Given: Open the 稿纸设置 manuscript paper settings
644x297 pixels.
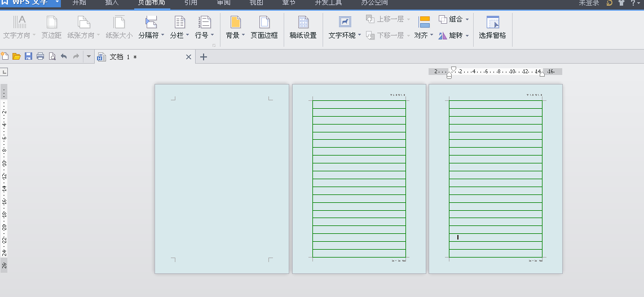Looking at the screenshot, I should (303, 28).
